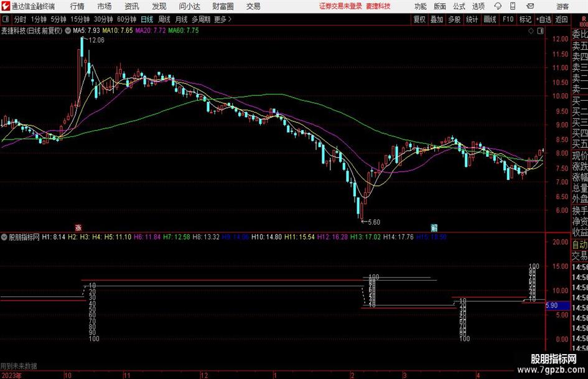Switch to the 60分钟 period tab
588x379 pixels.
(127, 19)
